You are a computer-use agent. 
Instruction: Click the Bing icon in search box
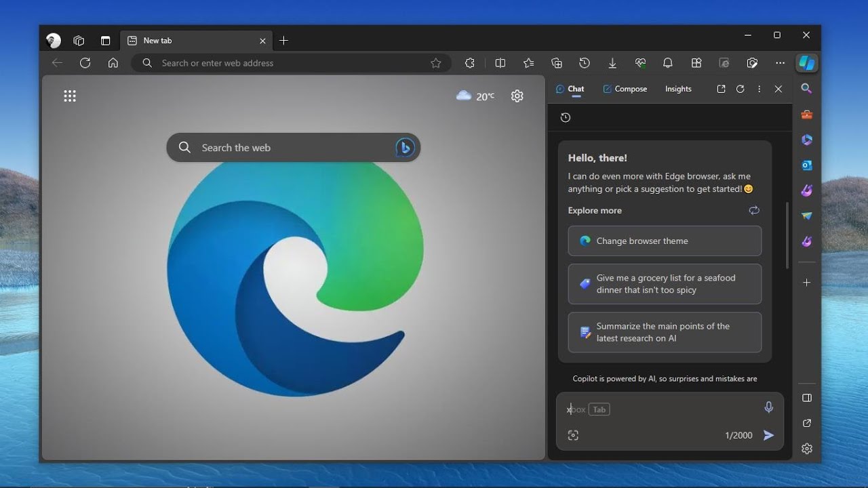pos(405,148)
